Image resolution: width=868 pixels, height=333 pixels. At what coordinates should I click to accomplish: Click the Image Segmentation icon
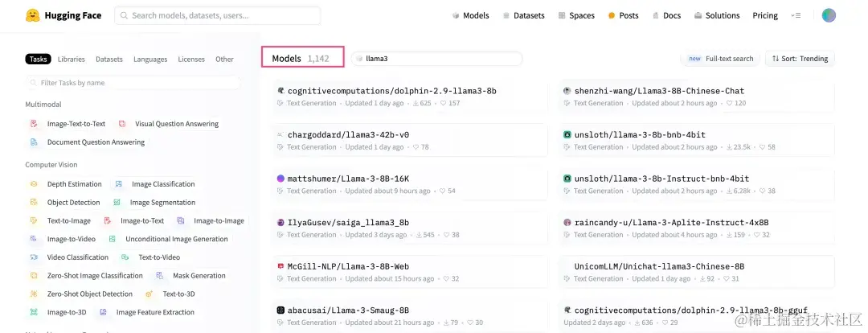coord(117,202)
